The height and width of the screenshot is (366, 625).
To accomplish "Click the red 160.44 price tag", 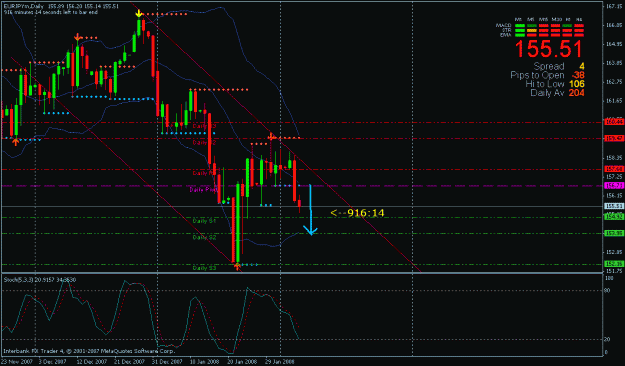I will [x=614, y=122].
